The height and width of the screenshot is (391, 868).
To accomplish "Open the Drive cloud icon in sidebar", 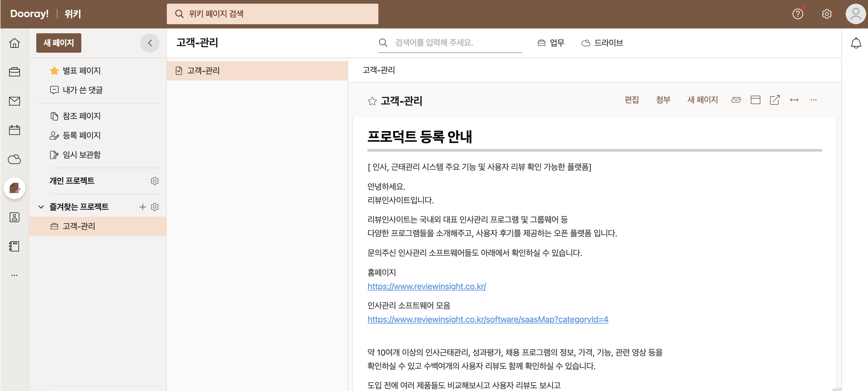I will click(x=14, y=159).
